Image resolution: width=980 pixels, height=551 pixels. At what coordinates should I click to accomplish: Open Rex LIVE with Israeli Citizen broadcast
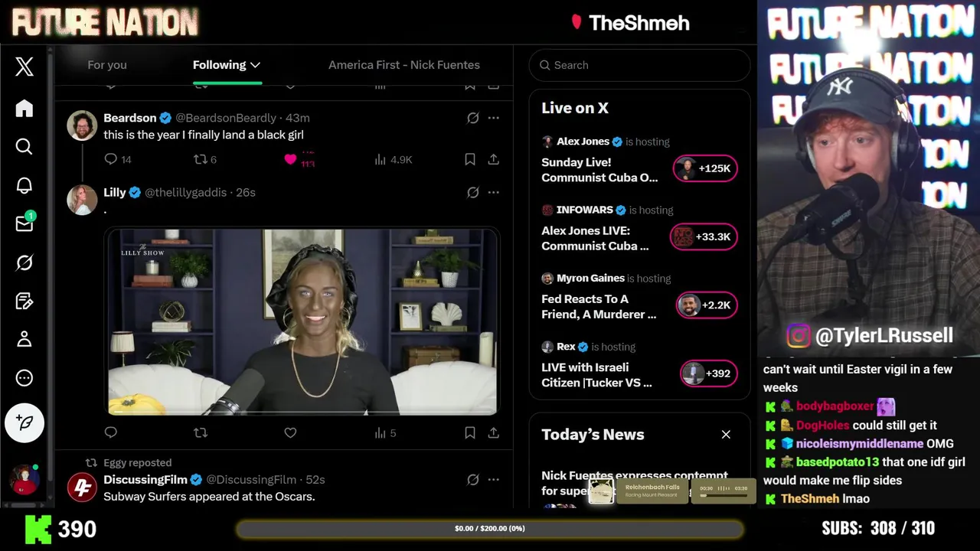pyautogui.click(x=596, y=375)
